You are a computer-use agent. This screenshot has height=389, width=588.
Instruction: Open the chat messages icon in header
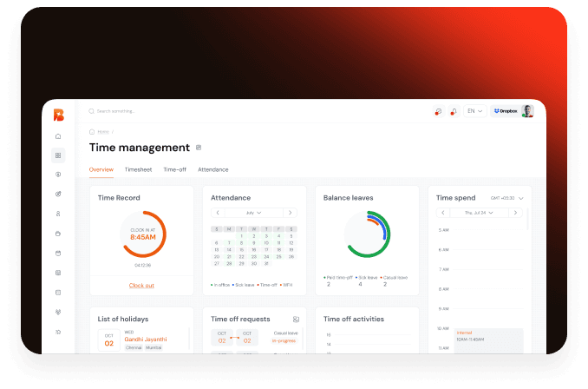438,111
